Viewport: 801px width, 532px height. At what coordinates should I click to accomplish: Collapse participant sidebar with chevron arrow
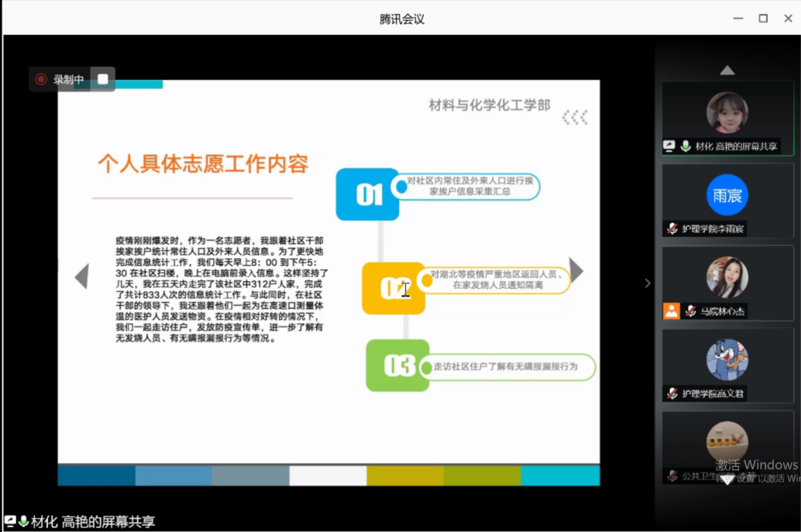coord(647,283)
